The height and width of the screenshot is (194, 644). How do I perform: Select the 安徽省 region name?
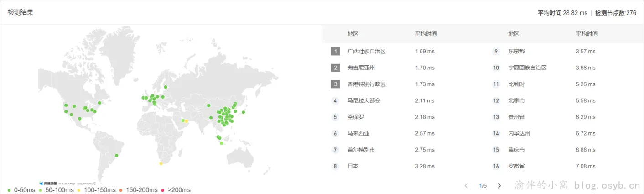point(517,166)
